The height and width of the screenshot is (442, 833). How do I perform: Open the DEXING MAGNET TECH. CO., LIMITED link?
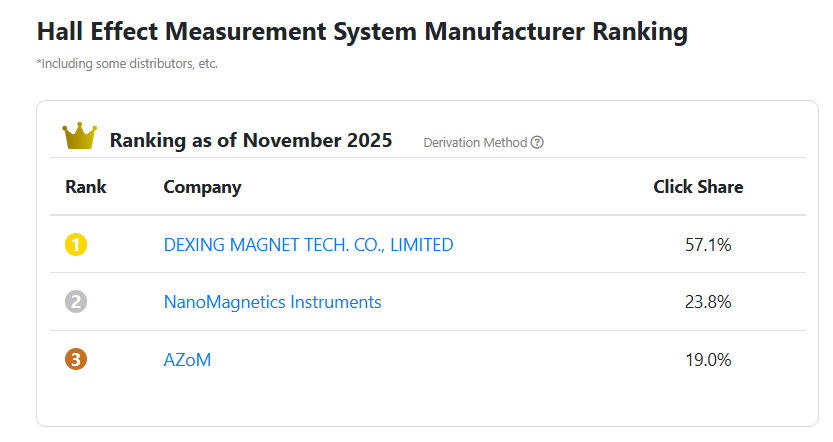tap(308, 244)
